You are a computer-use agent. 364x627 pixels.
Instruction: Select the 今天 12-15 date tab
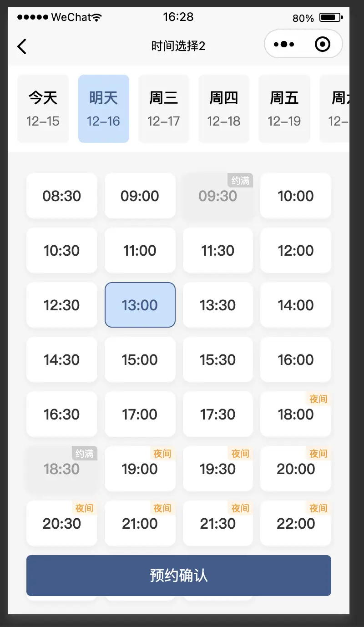(43, 109)
